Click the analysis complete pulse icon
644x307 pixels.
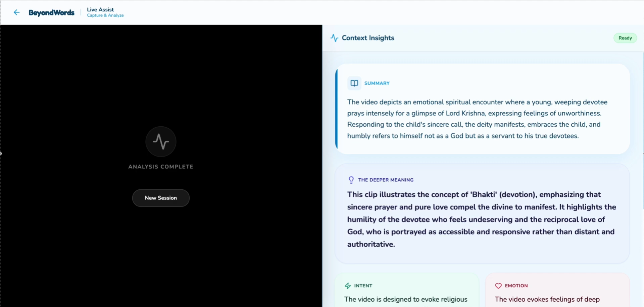pos(161,141)
